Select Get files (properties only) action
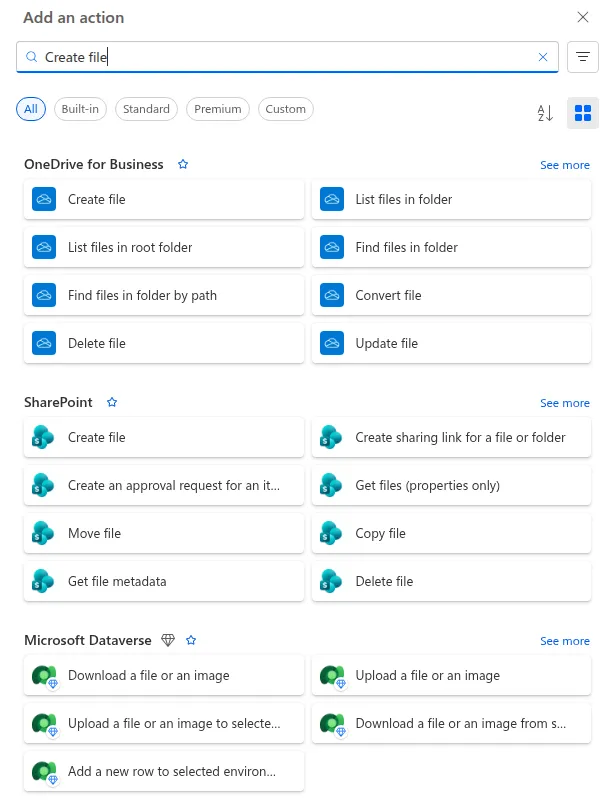The image size is (612, 800). point(451,485)
